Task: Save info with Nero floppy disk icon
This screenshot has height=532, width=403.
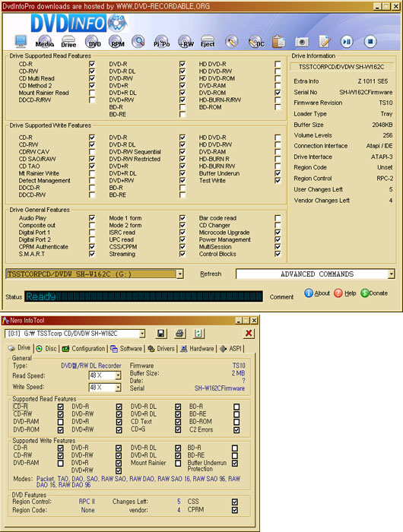Action: (x=161, y=334)
